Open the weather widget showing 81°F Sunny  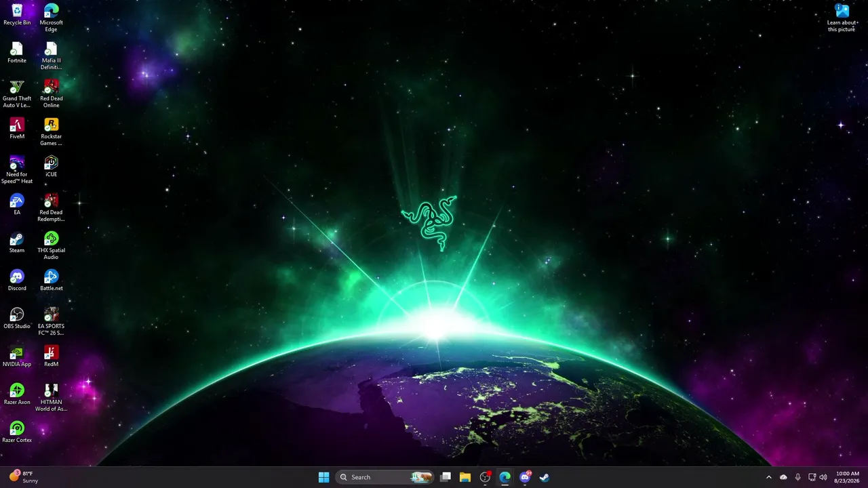24,477
